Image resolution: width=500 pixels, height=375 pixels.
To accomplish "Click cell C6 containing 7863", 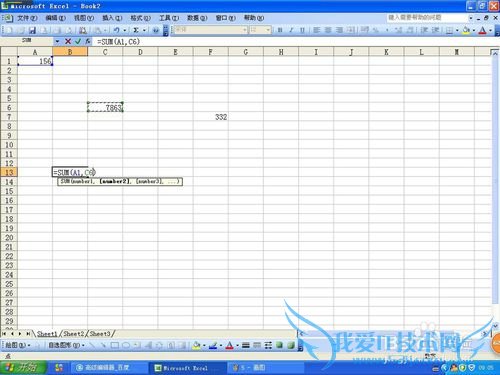I will tap(105, 107).
